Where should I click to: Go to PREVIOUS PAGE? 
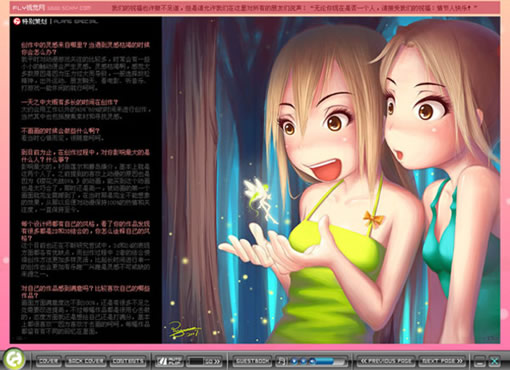(x=386, y=361)
